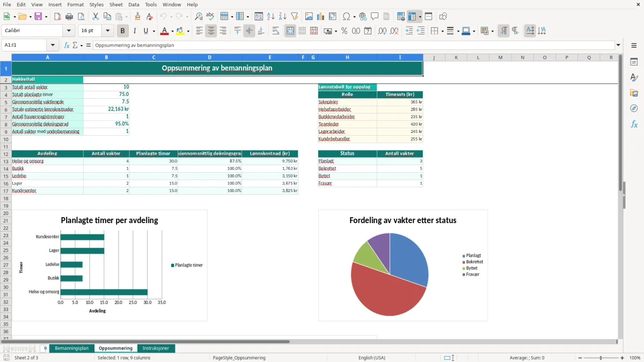Clear direct formatting icon

pos(150,17)
